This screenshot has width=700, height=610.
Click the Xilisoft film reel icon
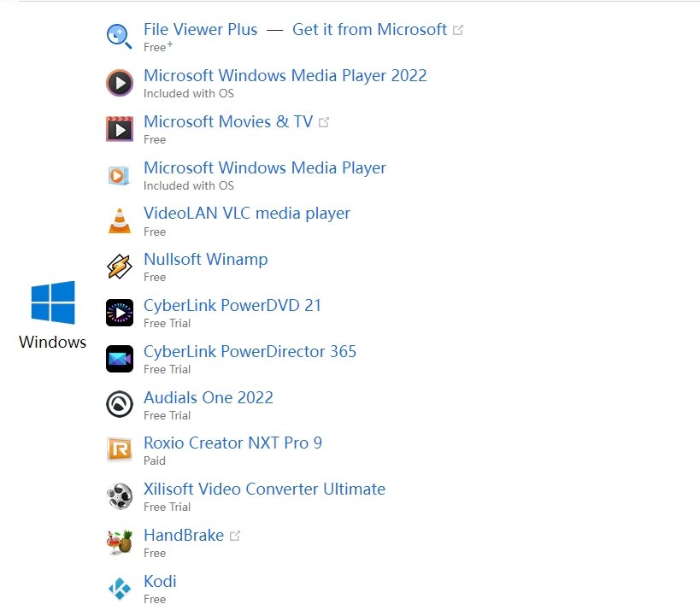point(119,496)
